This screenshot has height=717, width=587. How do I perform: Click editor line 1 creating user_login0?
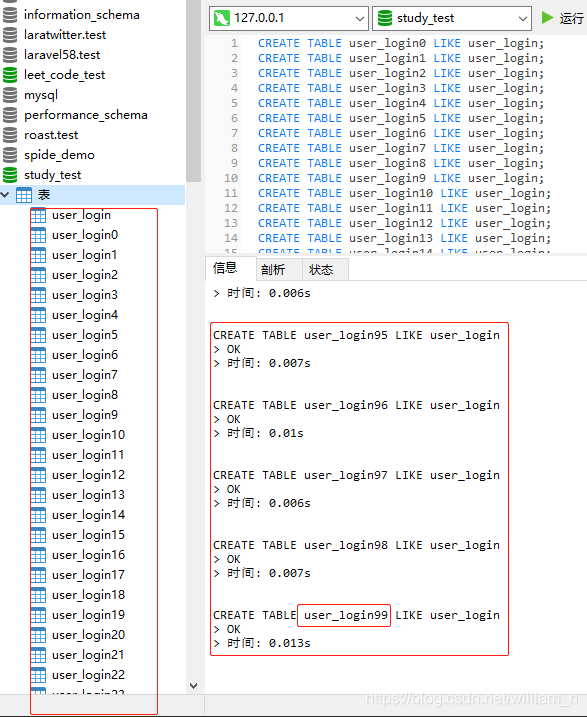(x=401, y=43)
